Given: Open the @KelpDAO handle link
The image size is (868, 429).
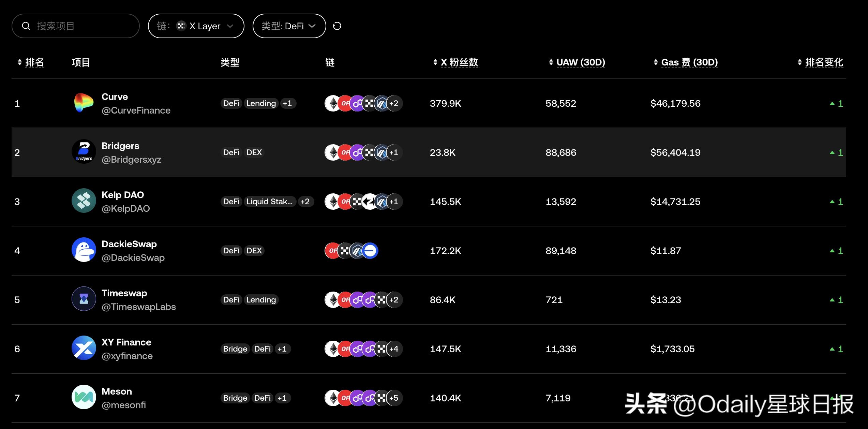Looking at the screenshot, I should click(126, 209).
